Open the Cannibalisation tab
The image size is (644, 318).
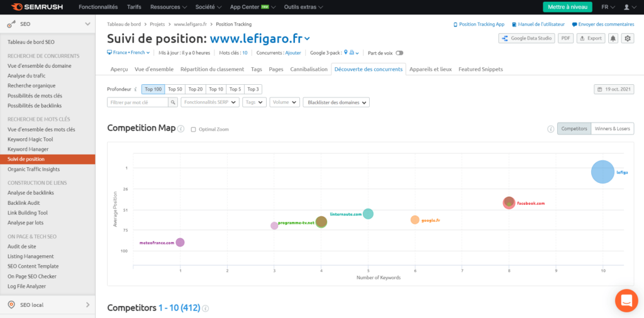click(x=309, y=69)
